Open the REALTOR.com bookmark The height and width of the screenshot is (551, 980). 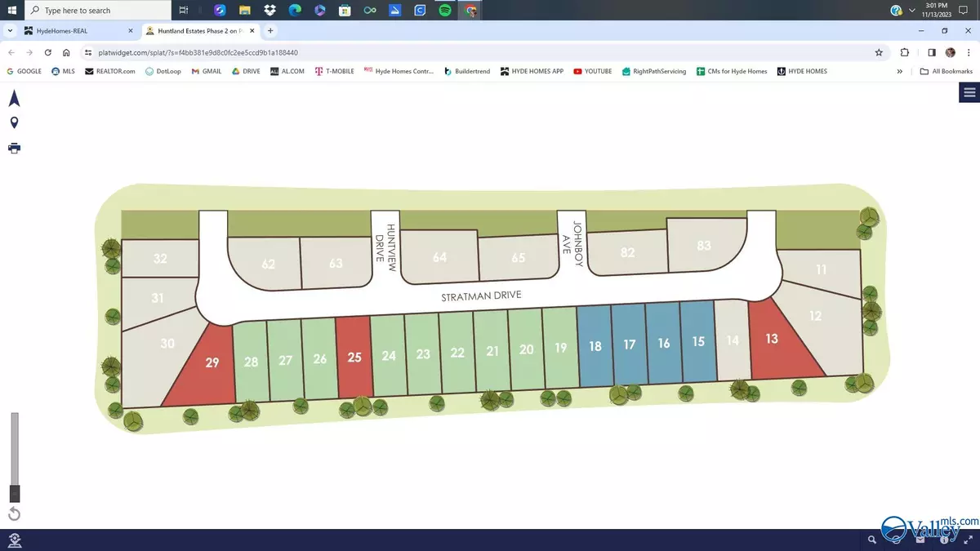click(x=110, y=71)
